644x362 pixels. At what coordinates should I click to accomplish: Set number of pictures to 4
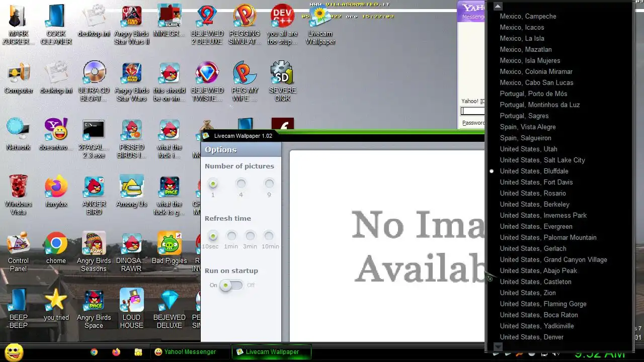[241, 184]
